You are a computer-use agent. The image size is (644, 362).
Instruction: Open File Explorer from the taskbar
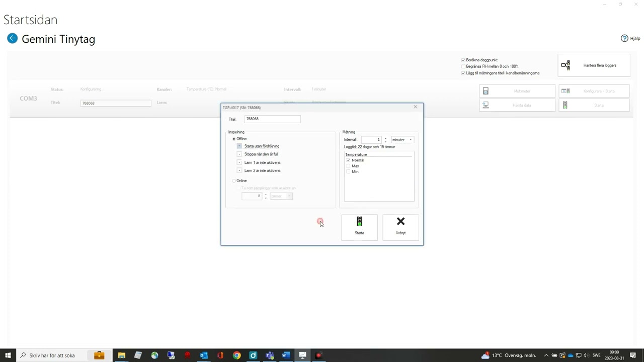[x=121, y=355]
